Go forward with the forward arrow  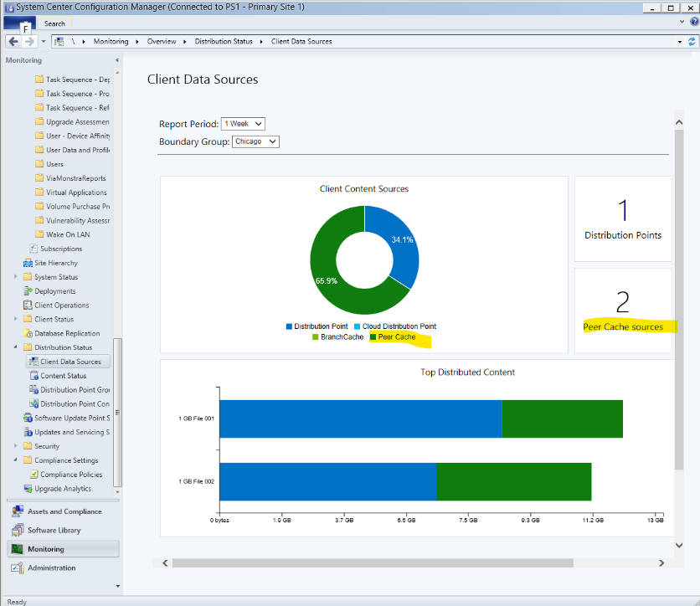pos(29,42)
